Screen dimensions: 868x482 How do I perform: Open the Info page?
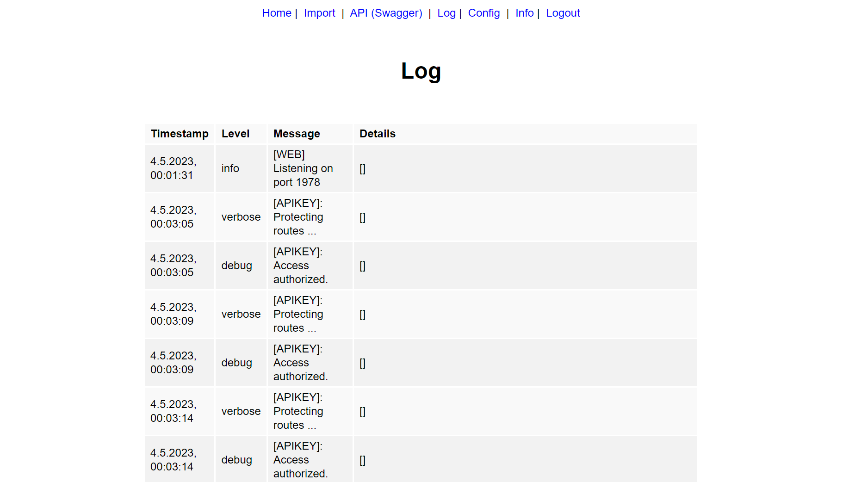[x=524, y=13]
